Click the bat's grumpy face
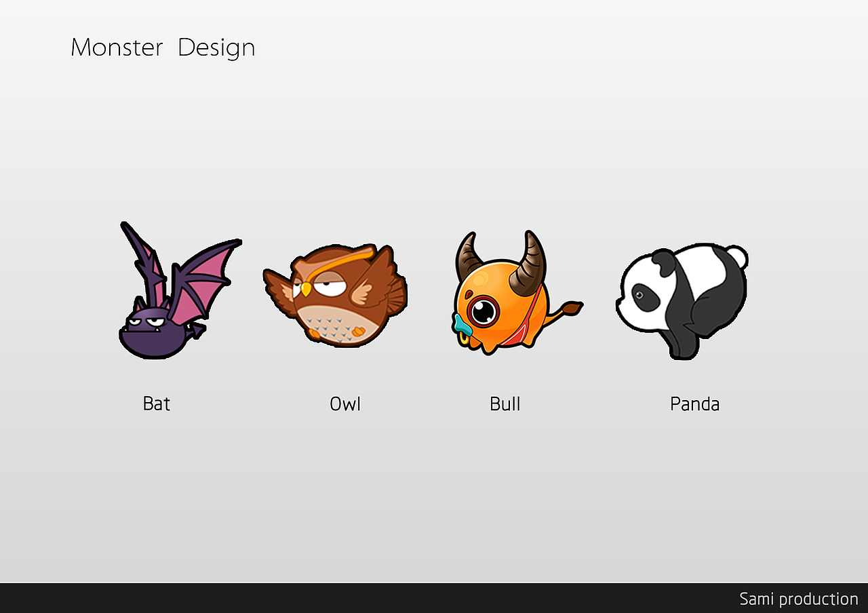The width and height of the screenshot is (868, 613). (x=148, y=323)
